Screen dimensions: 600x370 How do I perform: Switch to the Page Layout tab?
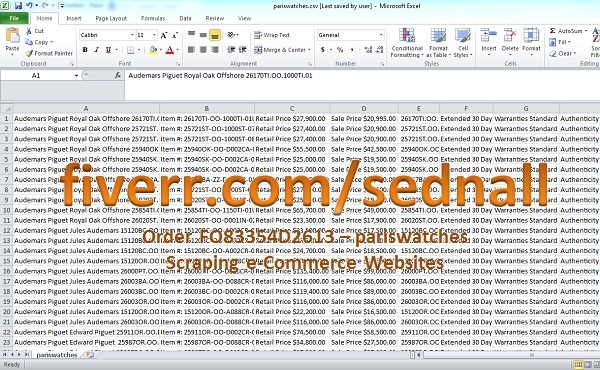click(111, 18)
